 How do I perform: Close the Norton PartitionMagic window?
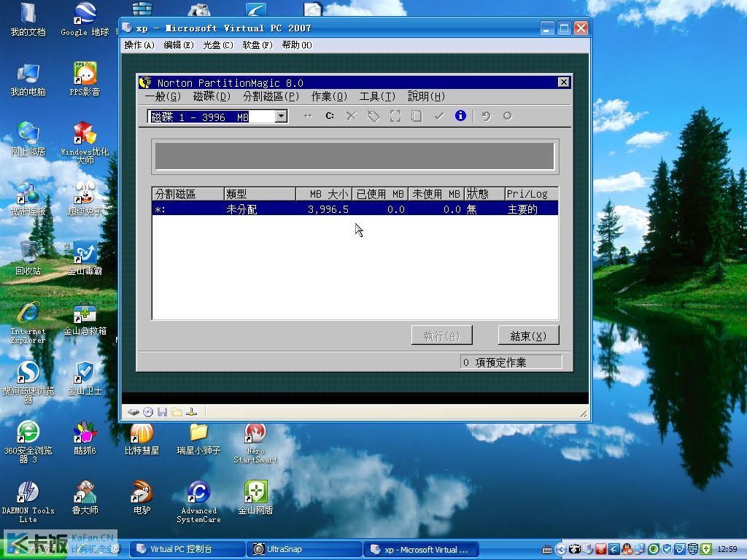point(564,82)
